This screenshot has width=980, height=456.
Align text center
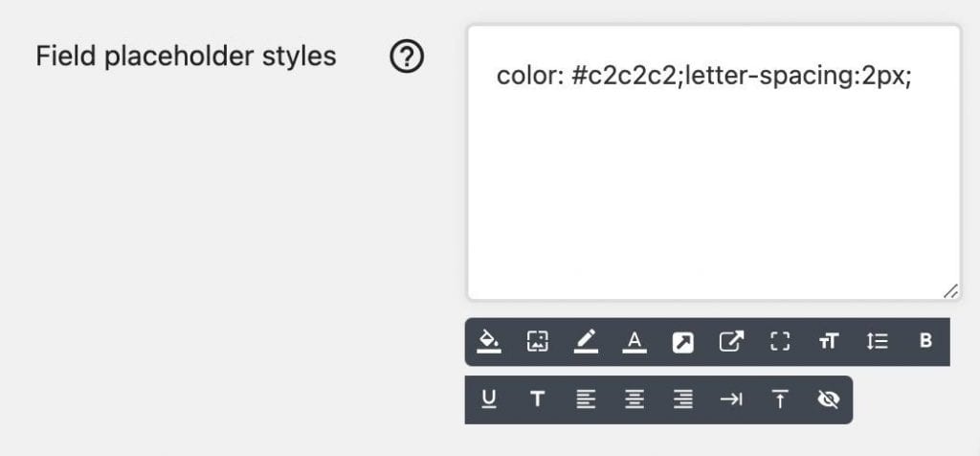635,399
